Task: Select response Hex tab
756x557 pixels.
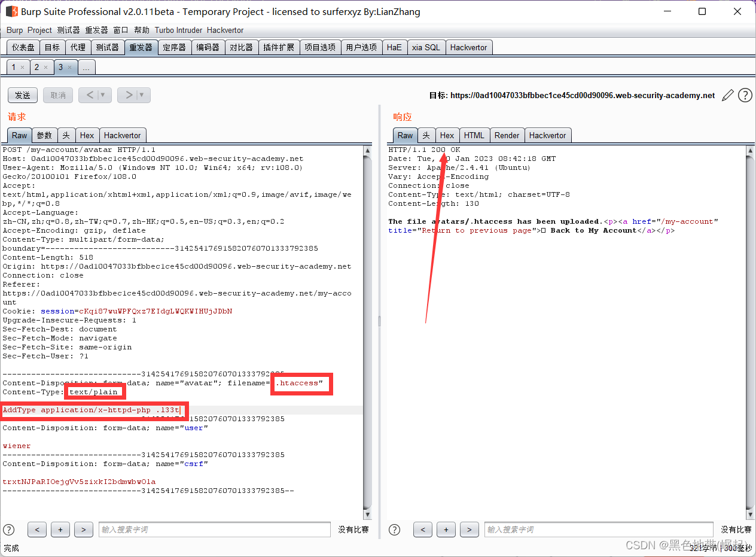Action: (x=447, y=135)
